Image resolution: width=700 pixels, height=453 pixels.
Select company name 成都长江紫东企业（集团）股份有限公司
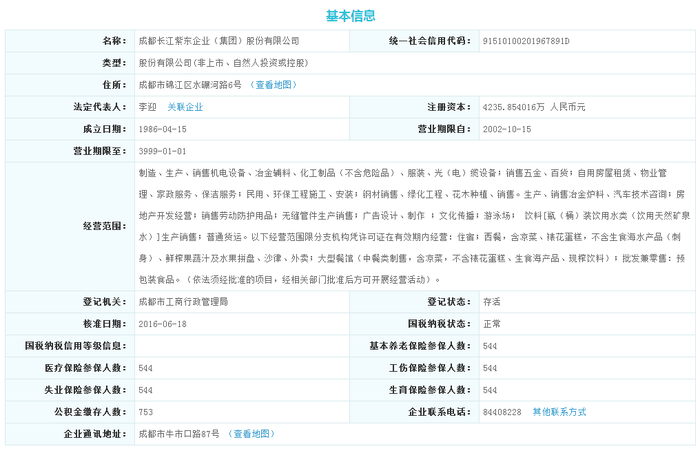coord(219,41)
